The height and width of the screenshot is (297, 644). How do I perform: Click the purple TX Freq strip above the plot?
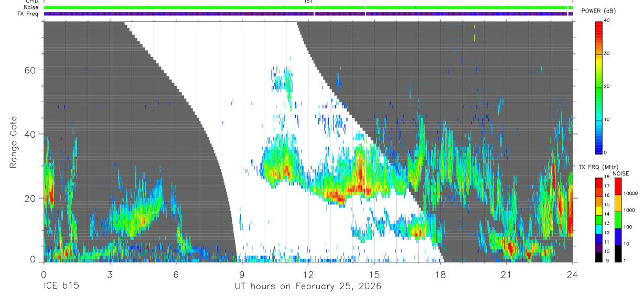pos(308,14)
